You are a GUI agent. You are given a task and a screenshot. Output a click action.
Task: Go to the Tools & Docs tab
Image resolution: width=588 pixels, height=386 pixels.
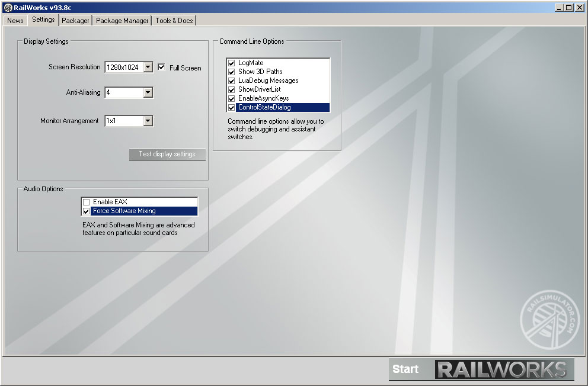(174, 21)
